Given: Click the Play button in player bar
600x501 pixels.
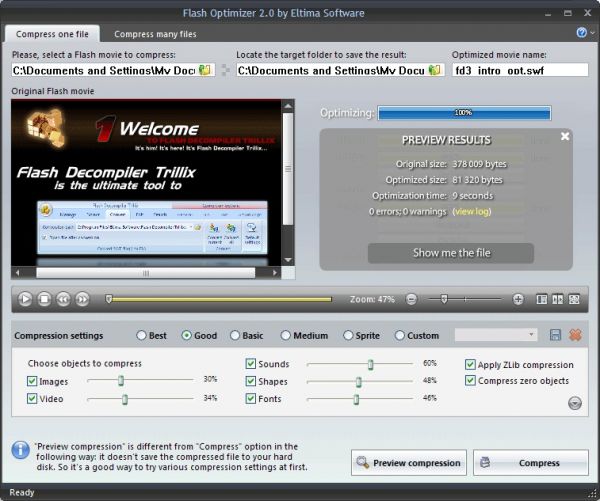Looking at the screenshot, I should [25, 299].
